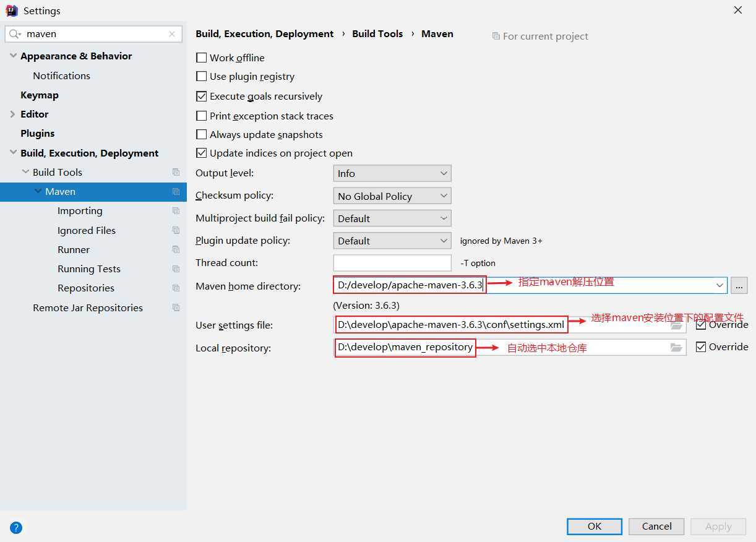
Task: Click the folder browse icon for Local repository
Action: [x=676, y=348]
